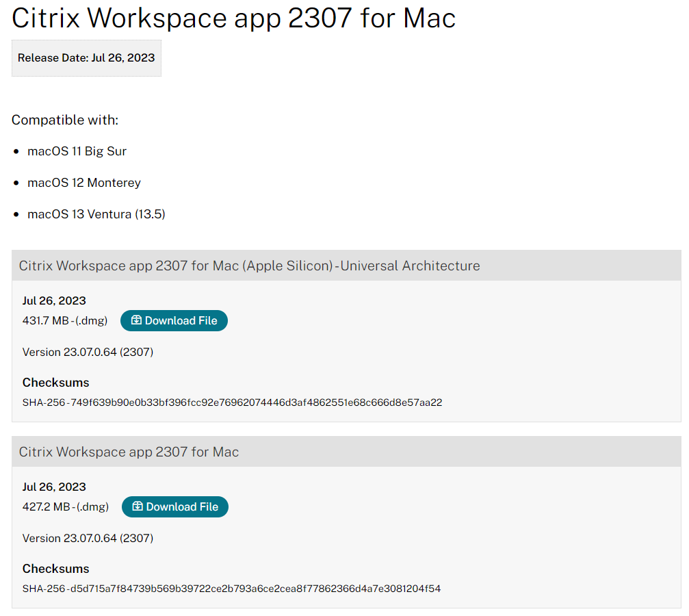Download the 427.2 MB Mac dmg file
The width and height of the screenshot is (689, 616).
pos(175,506)
